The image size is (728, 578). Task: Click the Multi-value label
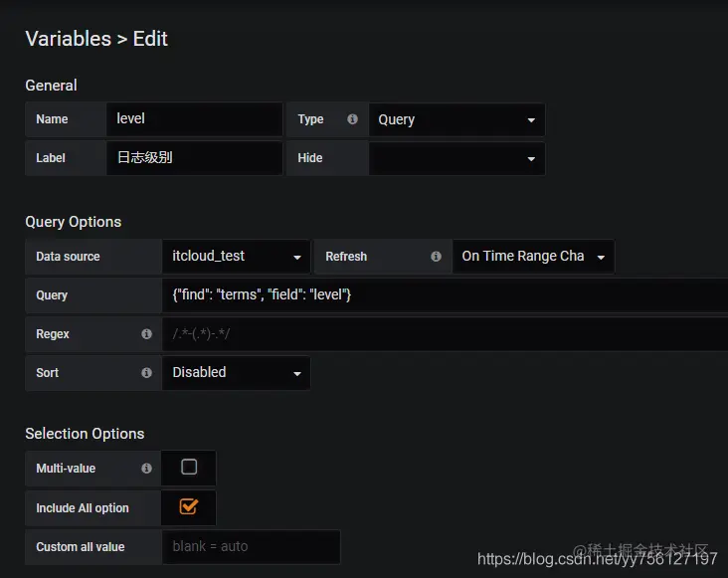66,469
